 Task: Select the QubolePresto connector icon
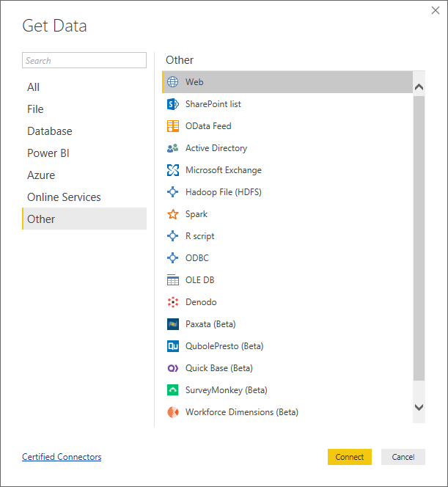[173, 346]
